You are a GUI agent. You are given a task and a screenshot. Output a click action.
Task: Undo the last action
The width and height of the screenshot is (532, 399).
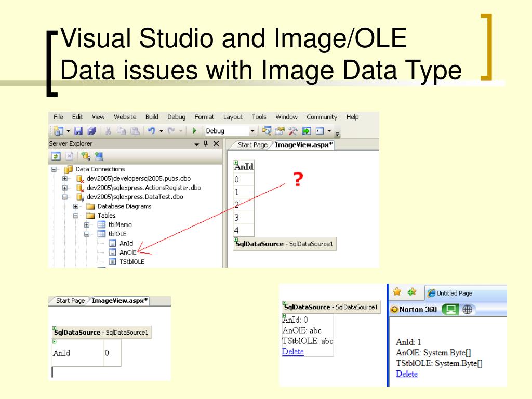coord(151,131)
